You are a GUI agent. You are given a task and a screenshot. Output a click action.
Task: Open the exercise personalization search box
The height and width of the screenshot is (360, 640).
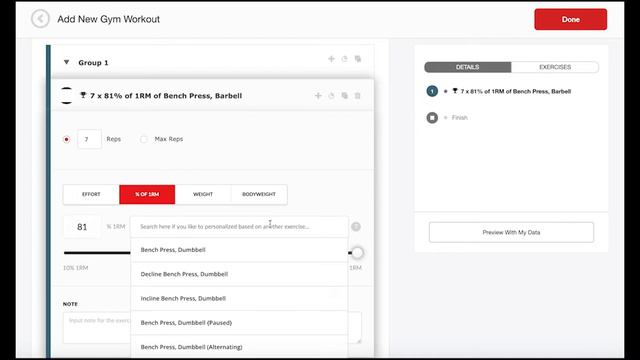tap(239, 227)
